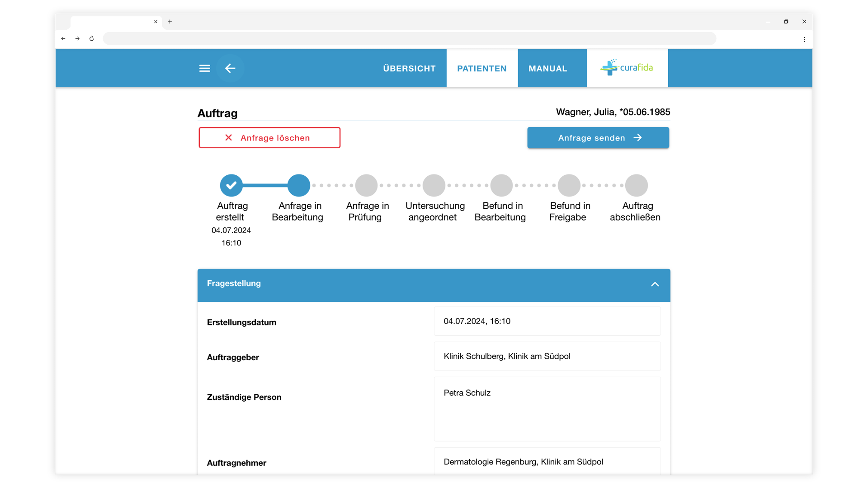Click the Auftraggeber label
This screenshot has width=868, height=488.
(x=233, y=357)
